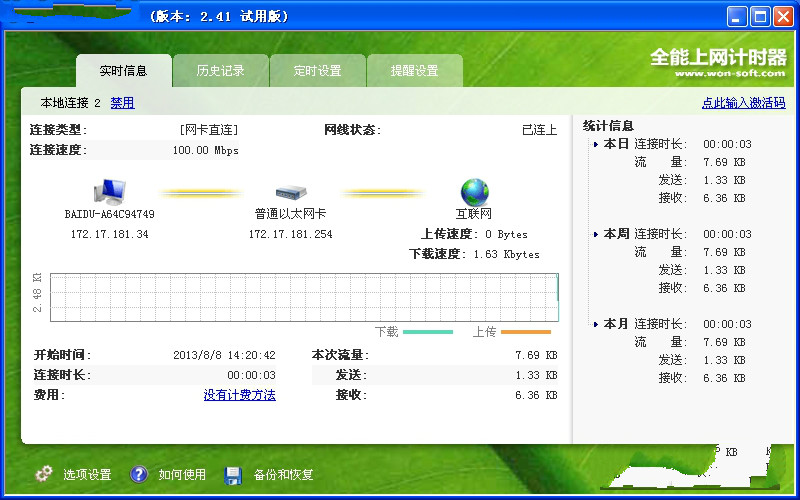Screen dimensions: 800x500
Task: Collapse the 本日 statistics arrow
Action: [595, 144]
